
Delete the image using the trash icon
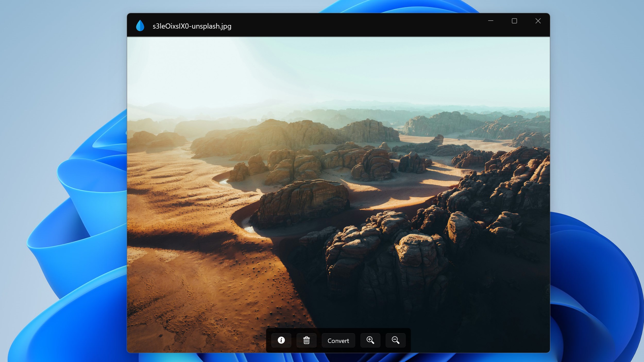[306, 340]
